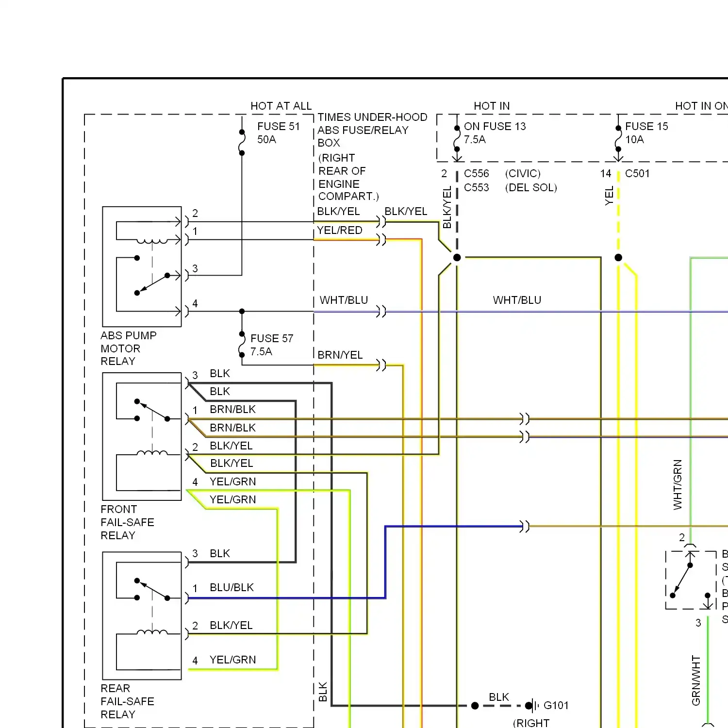
Task: Click the "HOT AT ALL" label
Action: pyautogui.click(x=281, y=106)
